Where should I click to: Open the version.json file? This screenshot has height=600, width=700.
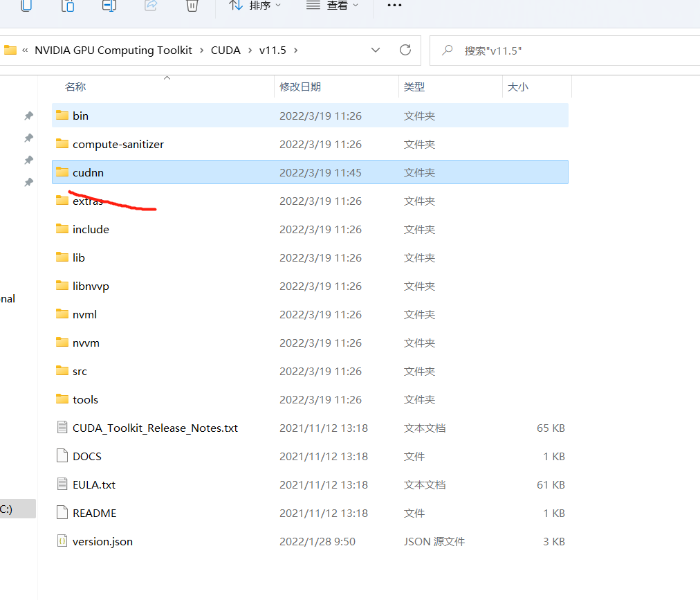(x=102, y=541)
